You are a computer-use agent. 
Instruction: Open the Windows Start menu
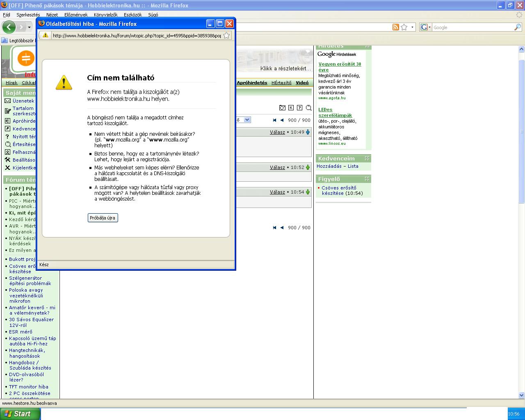click(x=20, y=414)
